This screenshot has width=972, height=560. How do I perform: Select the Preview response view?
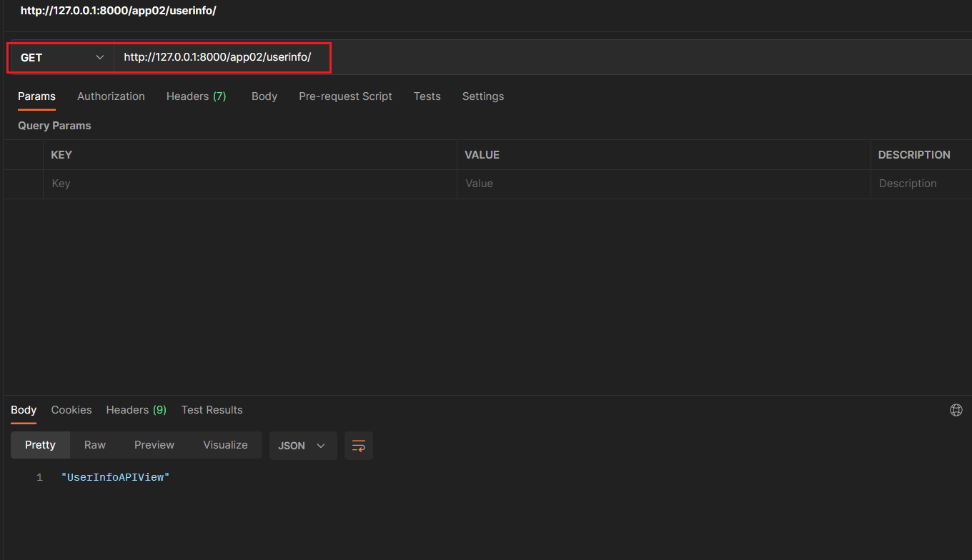tap(154, 445)
